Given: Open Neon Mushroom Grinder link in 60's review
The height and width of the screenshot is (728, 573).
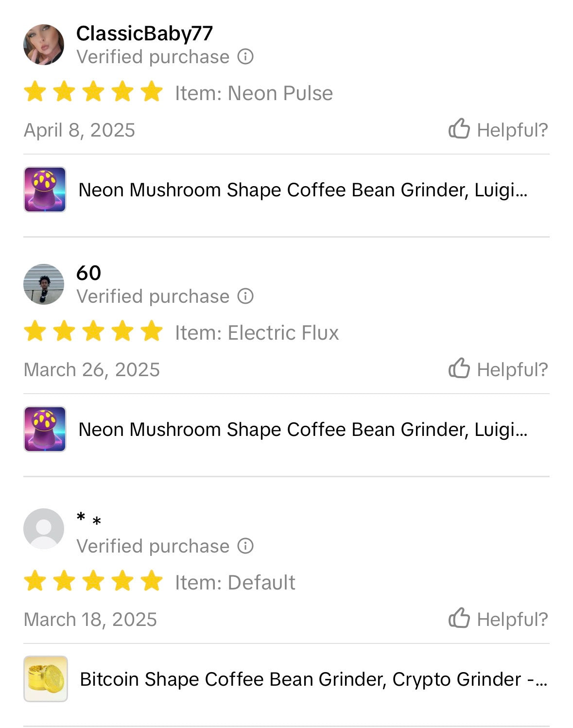Looking at the screenshot, I should (302, 430).
